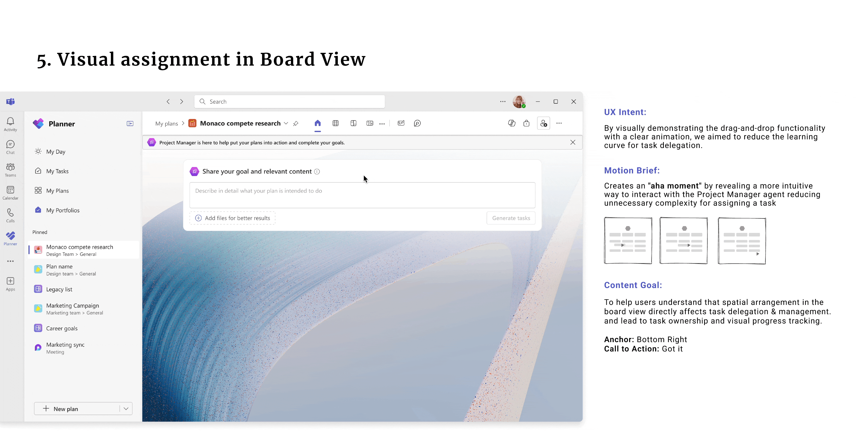Click the info icon next to Share your goal
868x441 pixels.
[x=317, y=172]
